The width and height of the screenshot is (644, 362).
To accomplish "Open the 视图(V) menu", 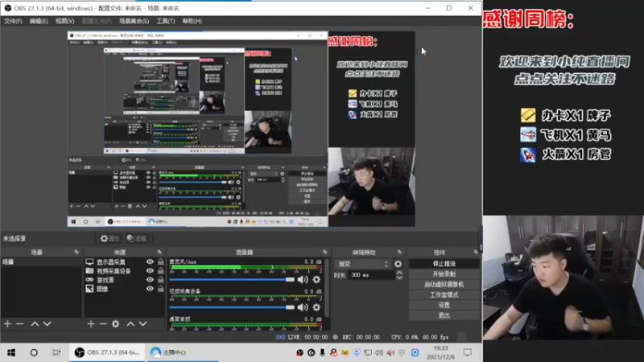I will coord(65,21).
